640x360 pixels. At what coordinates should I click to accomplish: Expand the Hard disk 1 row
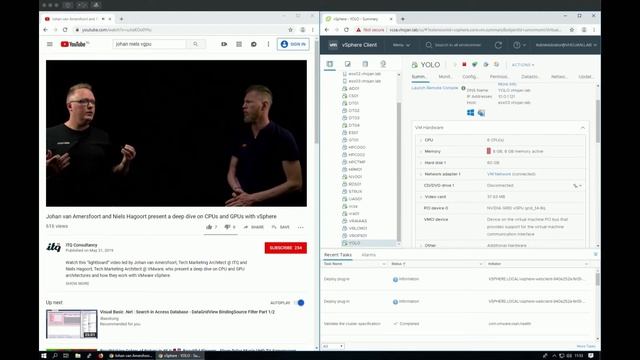point(421,162)
